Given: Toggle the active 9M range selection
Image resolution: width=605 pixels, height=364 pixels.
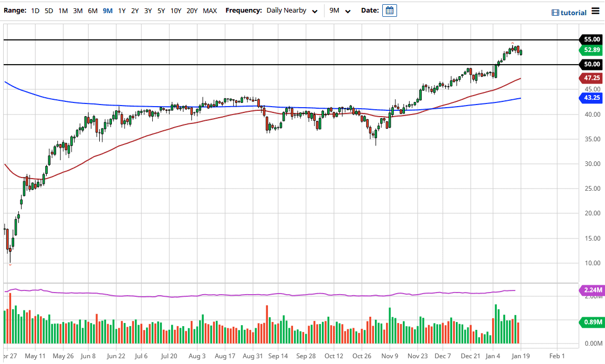Looking at the screenshot, I should point(107,10).
